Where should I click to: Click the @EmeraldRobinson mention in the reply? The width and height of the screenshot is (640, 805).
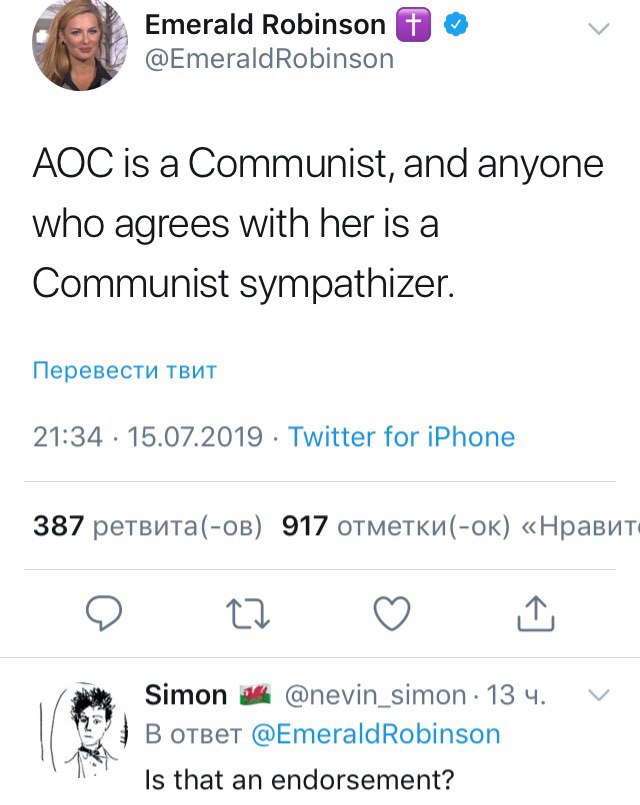click(x=373, y=734)
